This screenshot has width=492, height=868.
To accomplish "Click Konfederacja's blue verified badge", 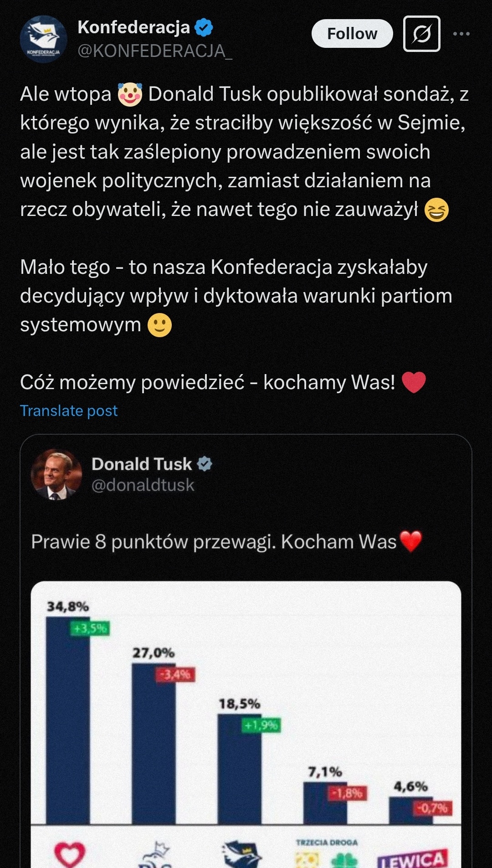I will 204,27.
